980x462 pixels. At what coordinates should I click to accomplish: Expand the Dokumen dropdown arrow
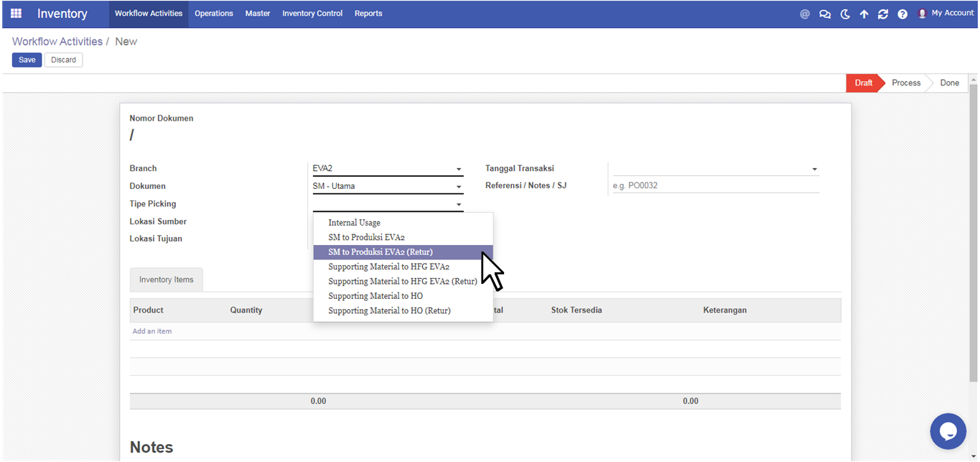click(459, 187)
